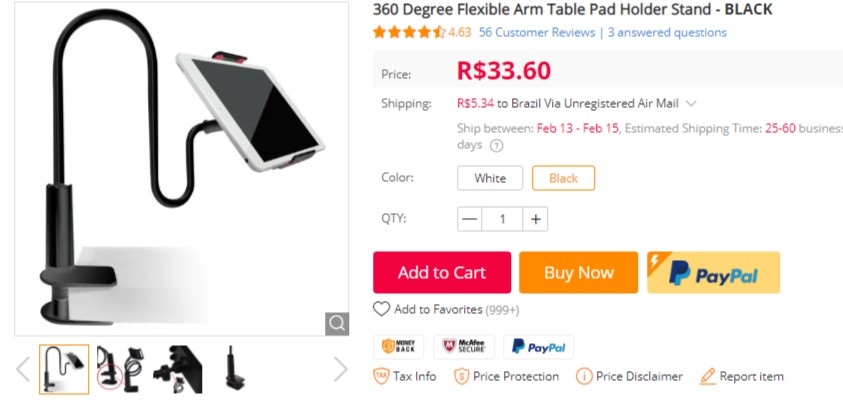Open Tax Info icon link
This screenshot has height=405, width=843.
(381, 376)
